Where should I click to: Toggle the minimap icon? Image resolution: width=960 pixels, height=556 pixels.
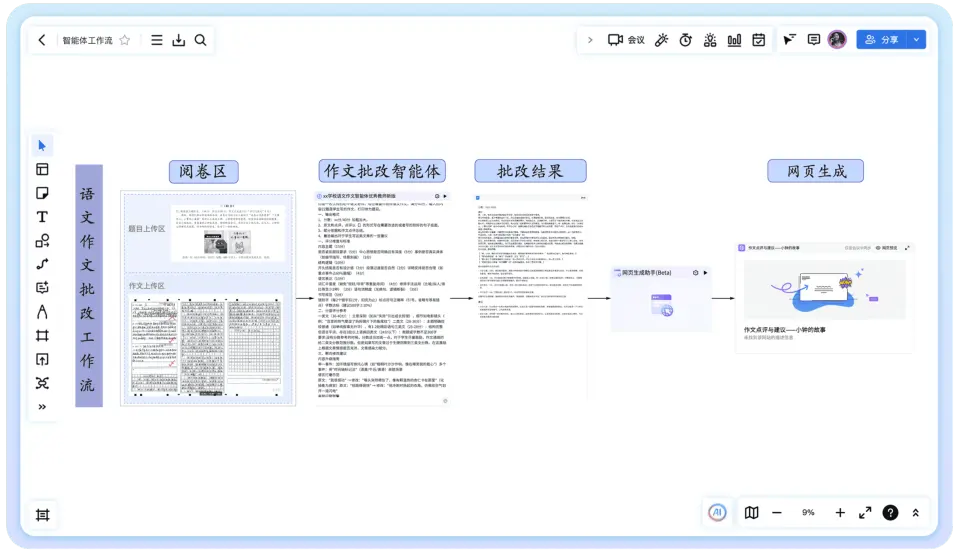point(751,513)
